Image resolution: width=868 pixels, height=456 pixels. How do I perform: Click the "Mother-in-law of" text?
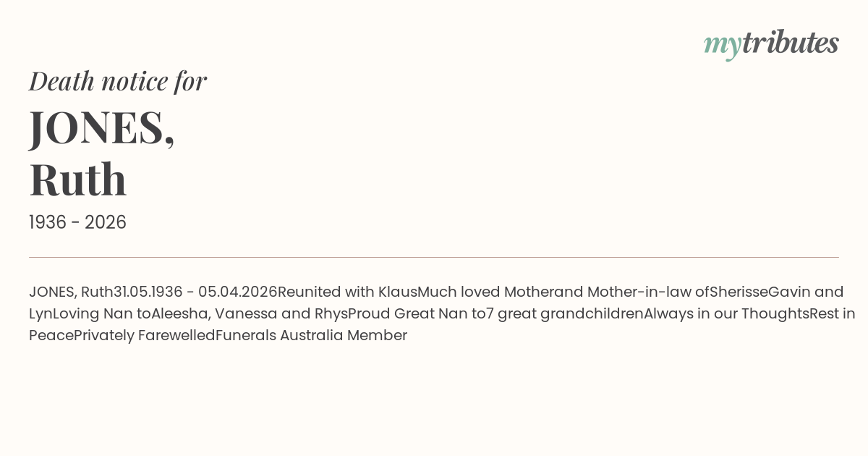[648, 292]
